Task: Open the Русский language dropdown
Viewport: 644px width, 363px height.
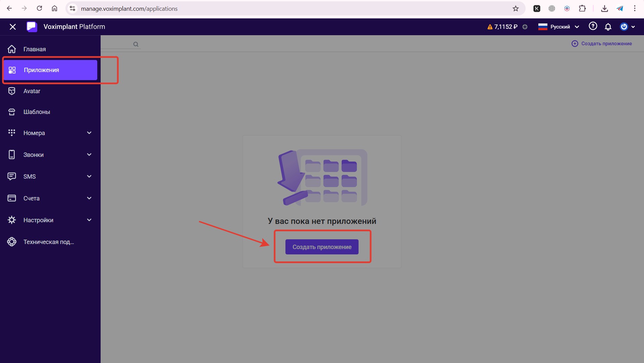Action: pyautogui.click(x=559, y=27)
